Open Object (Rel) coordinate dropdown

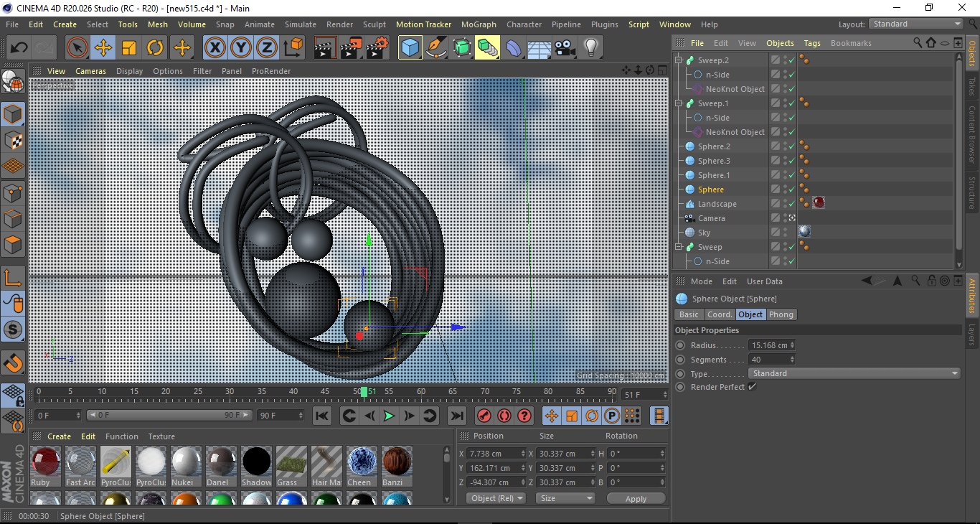click(x=496, y=498)
